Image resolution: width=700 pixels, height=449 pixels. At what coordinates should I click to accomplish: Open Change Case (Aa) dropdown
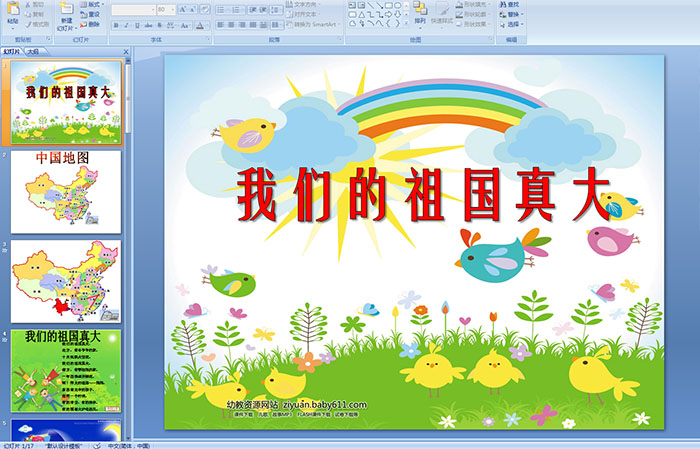tap(185, 25)
